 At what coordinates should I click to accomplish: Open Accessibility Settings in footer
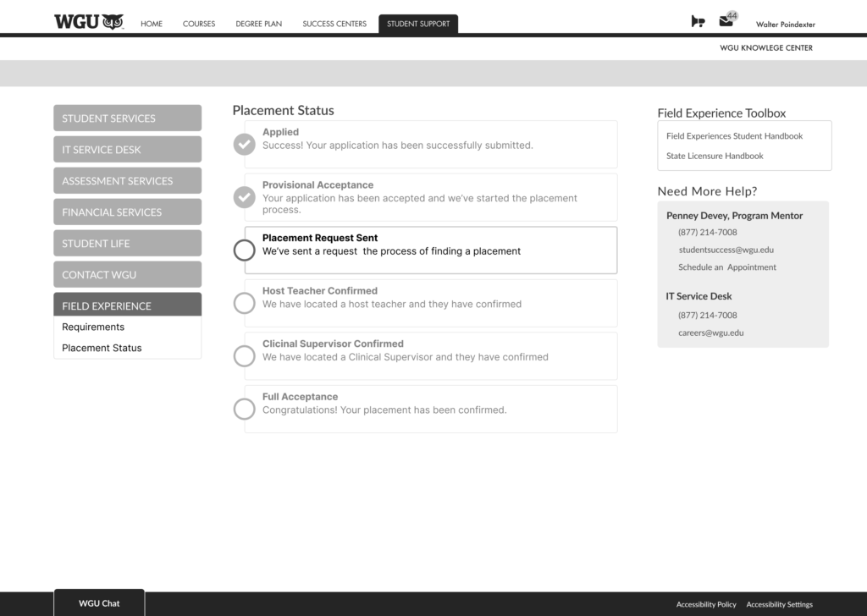click(779, 604)
